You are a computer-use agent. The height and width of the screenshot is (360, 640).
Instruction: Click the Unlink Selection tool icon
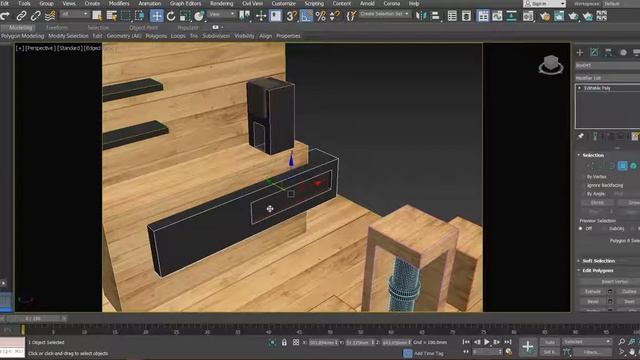(36, 16)
